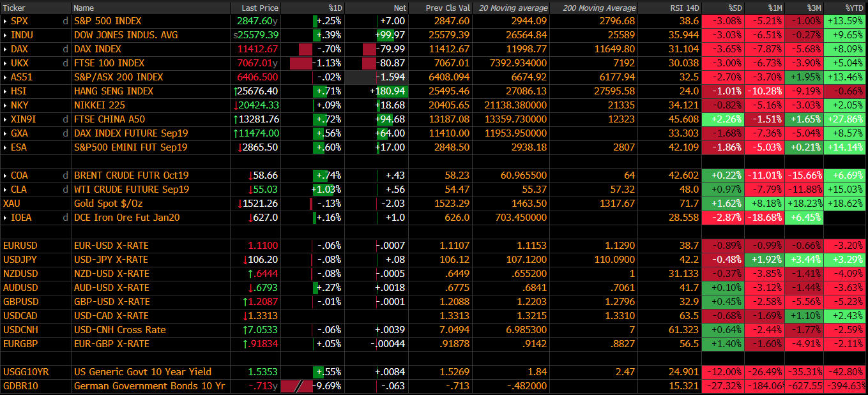Image resolution: width=868 pixels, height=395 pixels.
Task: Click the delayed 'd' marker on GXA row
Action: click(65, 133)
